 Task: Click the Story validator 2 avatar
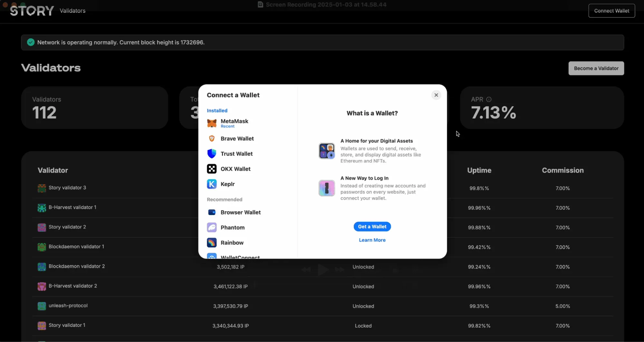tap(42, 227)
